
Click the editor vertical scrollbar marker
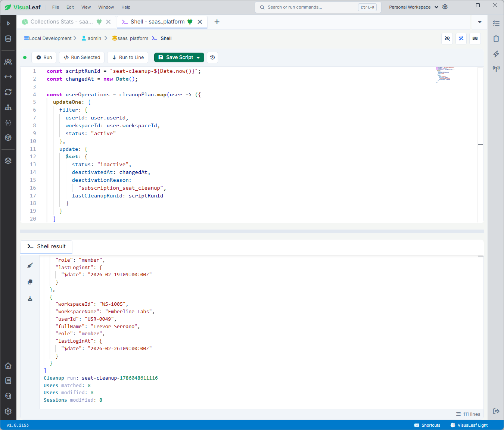[480, 144]
